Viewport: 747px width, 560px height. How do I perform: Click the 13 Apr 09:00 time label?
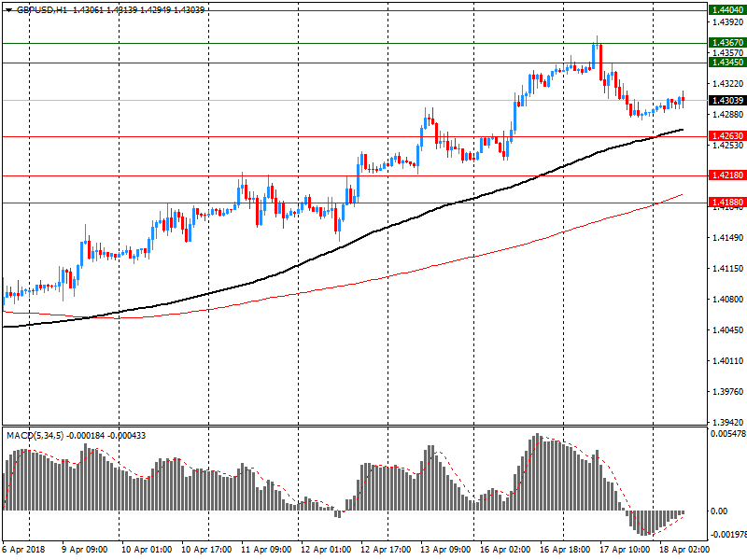coord(445,549)
